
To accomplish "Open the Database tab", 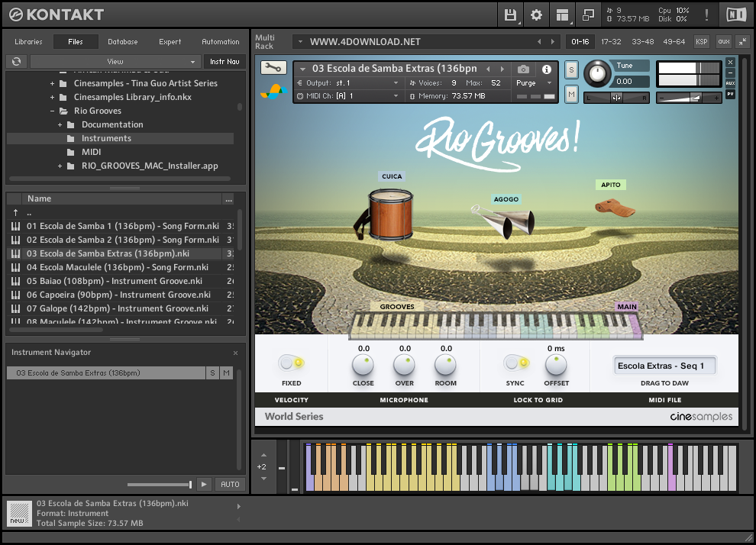I will [122, 42].
